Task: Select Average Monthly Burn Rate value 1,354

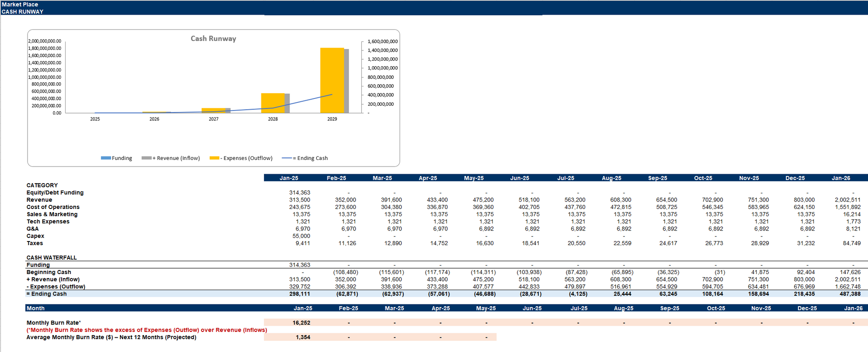Action: coord(303,337)
